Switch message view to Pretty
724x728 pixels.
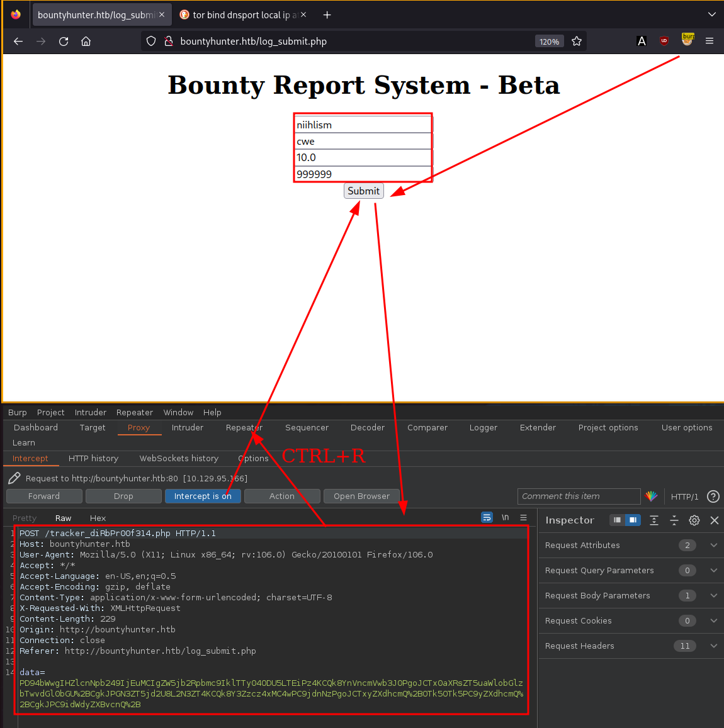click(x=25, y=518)
